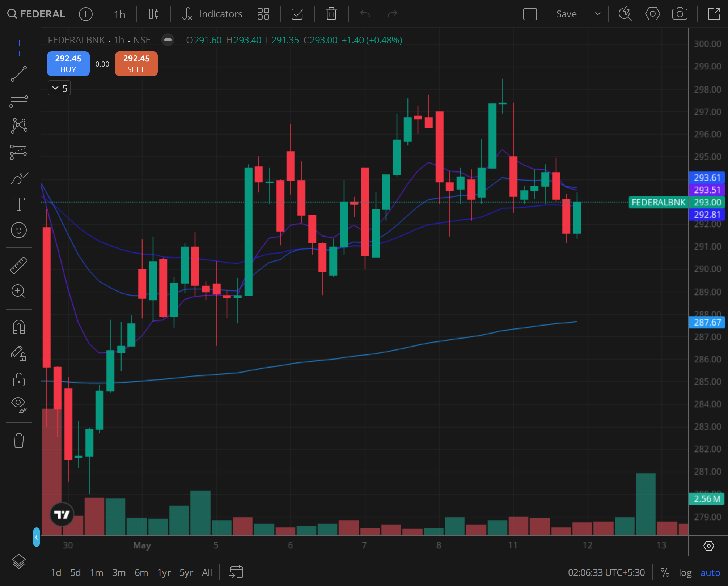Open the object tree layers icon
The height and width of the screenshot is (586, 728).
click(x=19, y=561)
